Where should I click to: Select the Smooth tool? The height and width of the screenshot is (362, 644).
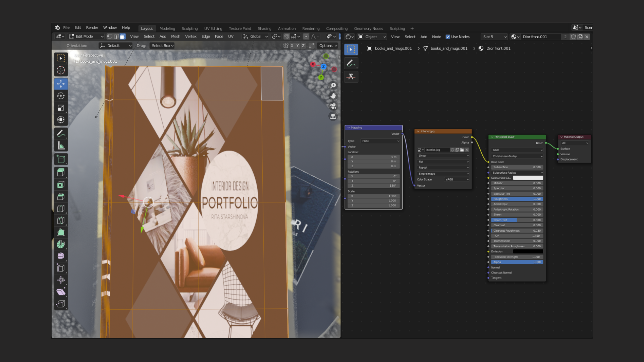[61, 256]
